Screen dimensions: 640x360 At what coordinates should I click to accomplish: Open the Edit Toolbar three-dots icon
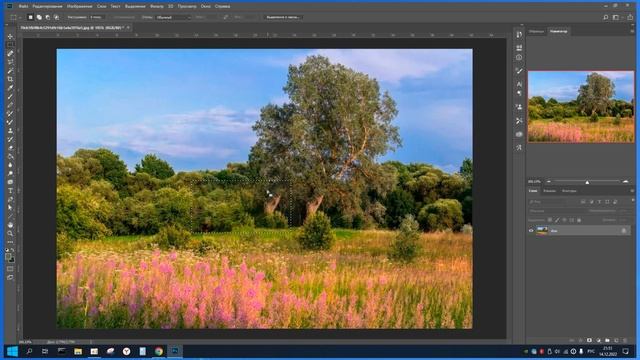pos(10,242)
